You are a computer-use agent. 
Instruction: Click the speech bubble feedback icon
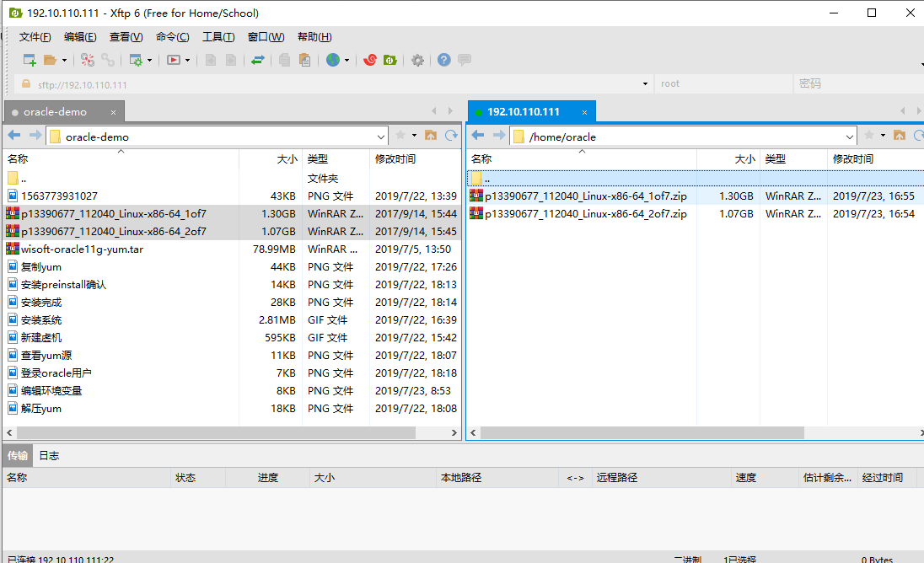pos(465,60)
